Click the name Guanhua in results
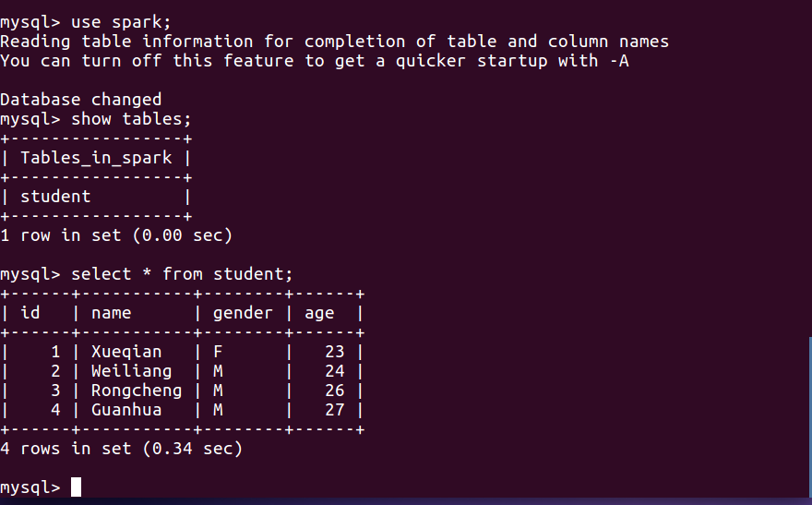The height and width of the screenshot is (505, 812). 126,410
